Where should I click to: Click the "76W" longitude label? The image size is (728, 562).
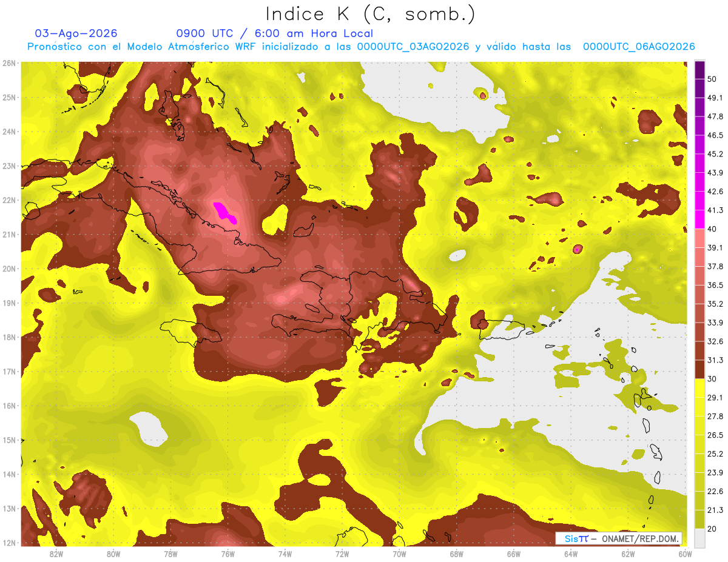(228, 554)
